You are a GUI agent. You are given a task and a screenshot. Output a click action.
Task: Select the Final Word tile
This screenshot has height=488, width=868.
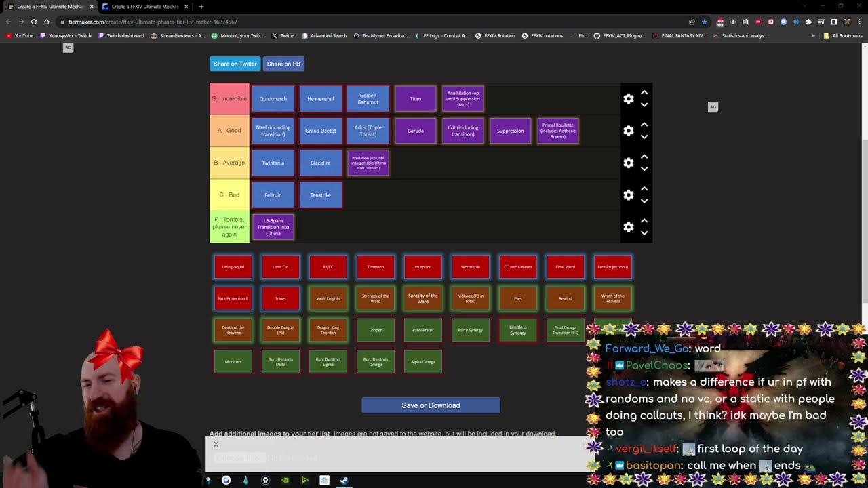click(566, 267)
